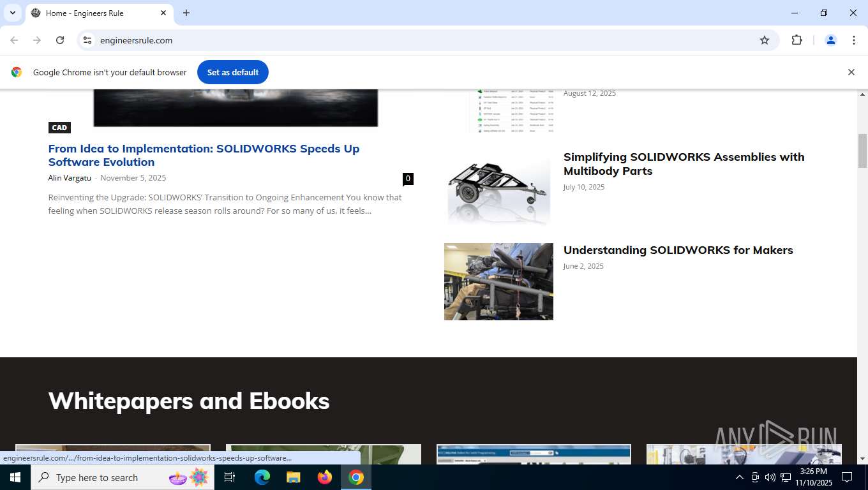Open Understanding SOLIDWORKS for Makers article

point(678,250)
